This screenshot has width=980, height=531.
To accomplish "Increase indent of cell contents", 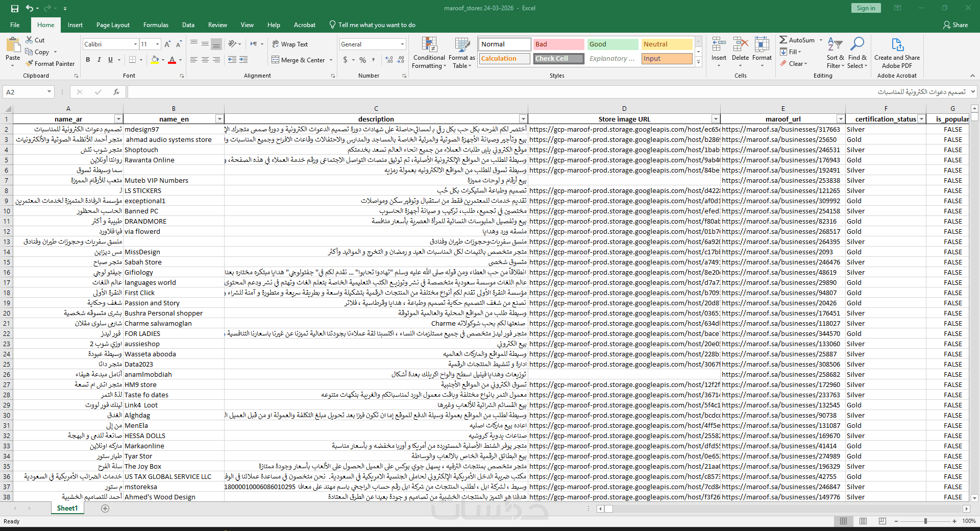I will coord(243,60).
